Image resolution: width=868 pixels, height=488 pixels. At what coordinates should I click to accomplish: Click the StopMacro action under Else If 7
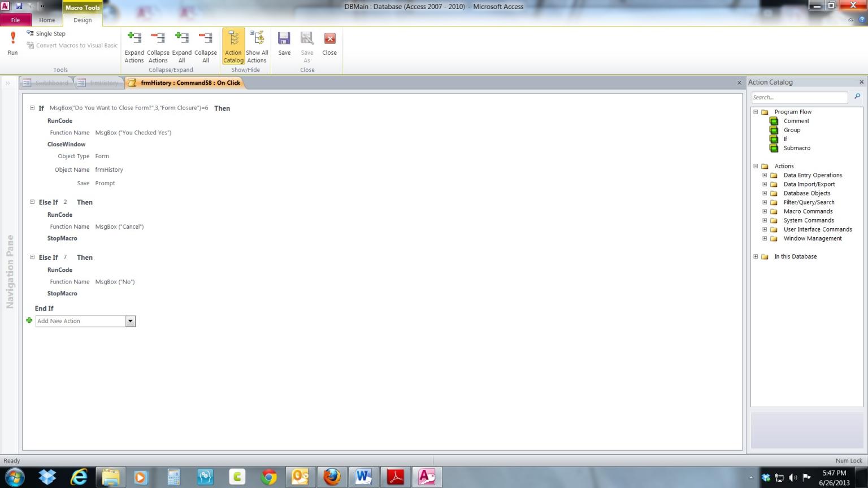[62, 294]
